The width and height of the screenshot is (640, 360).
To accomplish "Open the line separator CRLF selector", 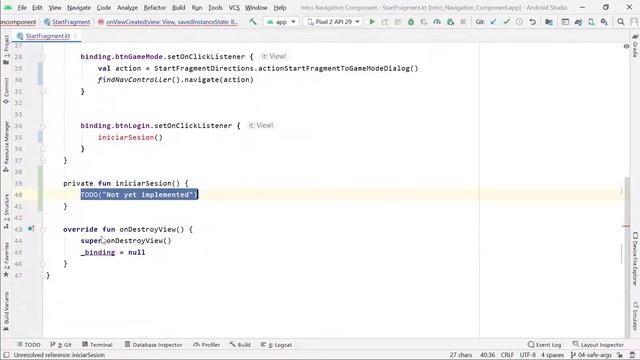I will click(x=507, y=355).
